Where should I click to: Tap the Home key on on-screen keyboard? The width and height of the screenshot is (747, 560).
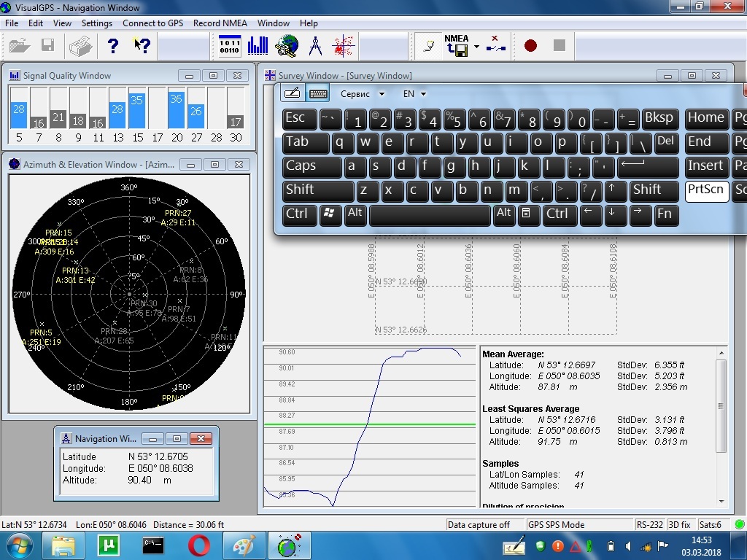tap(707, 119)
